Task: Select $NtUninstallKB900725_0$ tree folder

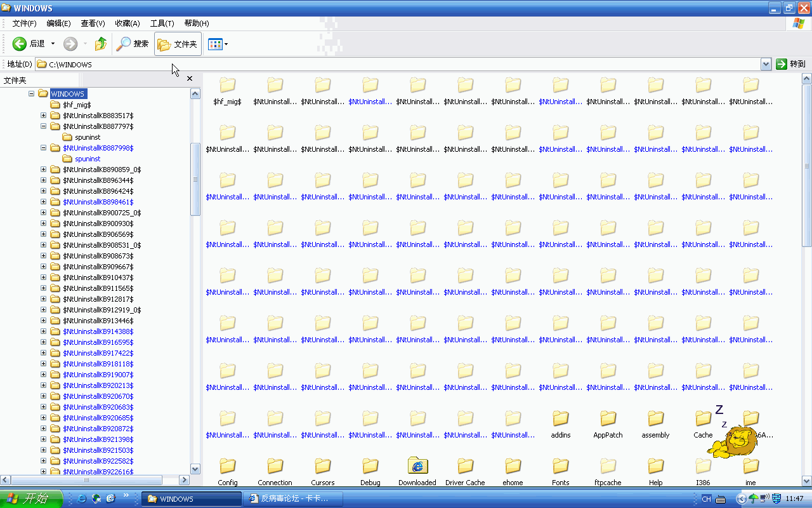Action: click(x=101, y=213)
